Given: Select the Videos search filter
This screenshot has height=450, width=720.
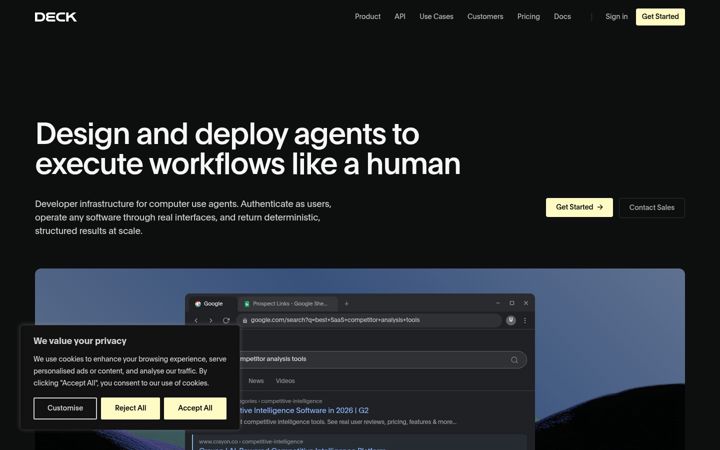Looking at the screenshot, I should (x=285, y=381).
